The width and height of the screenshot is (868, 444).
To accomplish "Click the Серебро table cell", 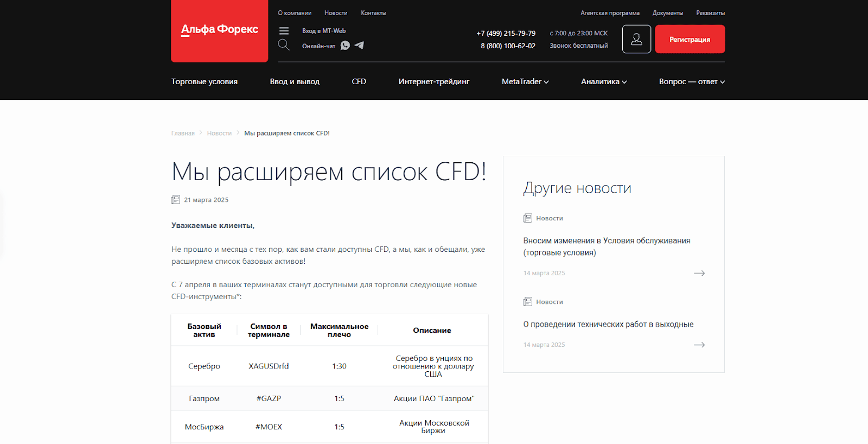I will tap(204, 366).
